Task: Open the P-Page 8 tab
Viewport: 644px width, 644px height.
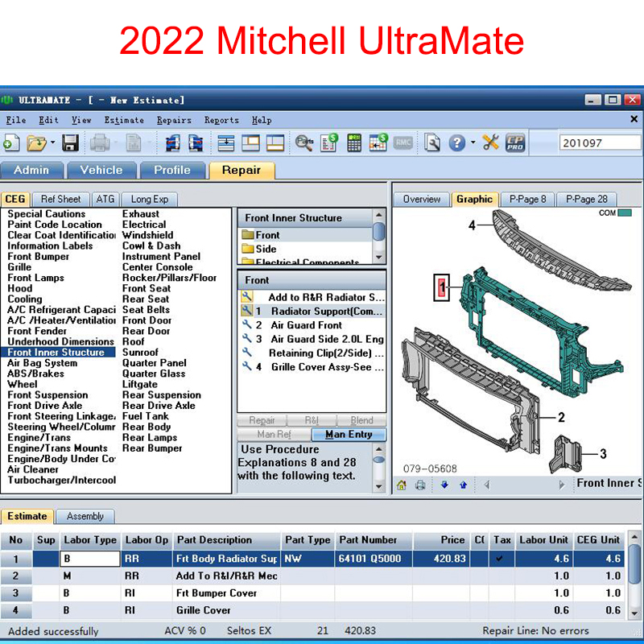Action: pos(528,199)
